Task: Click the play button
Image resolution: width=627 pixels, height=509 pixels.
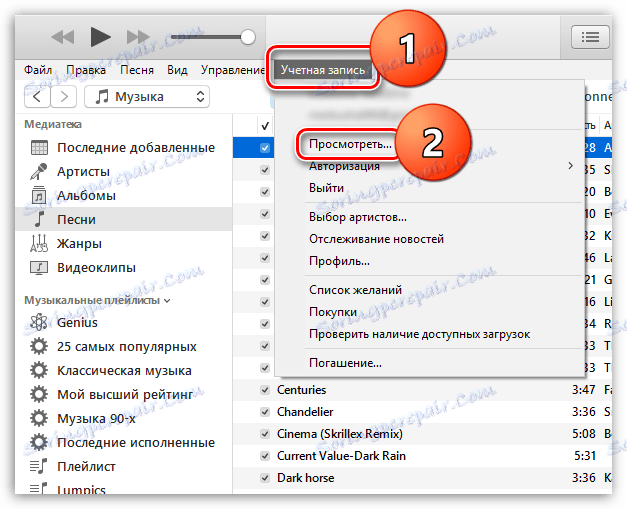Action: 100,37
